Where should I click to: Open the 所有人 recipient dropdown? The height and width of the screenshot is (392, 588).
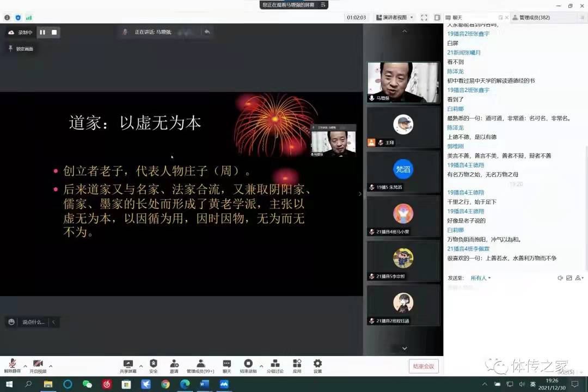480,278
